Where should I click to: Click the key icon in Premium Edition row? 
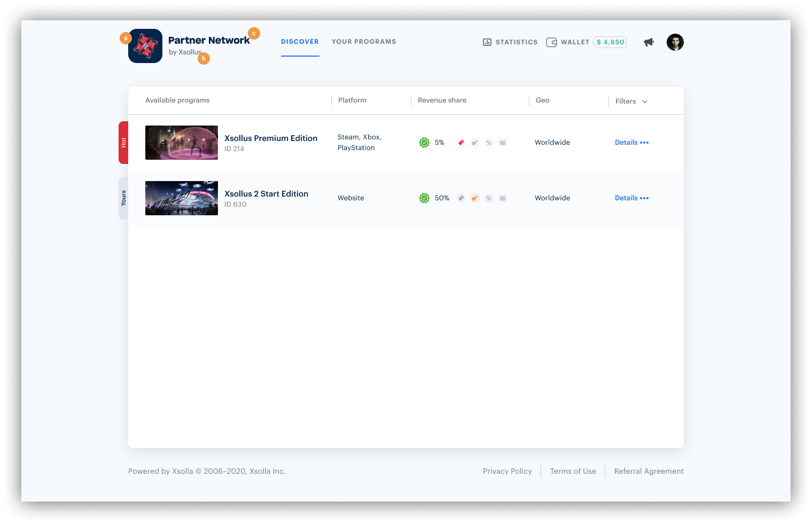pyautogui.click(x=475, y=143)
